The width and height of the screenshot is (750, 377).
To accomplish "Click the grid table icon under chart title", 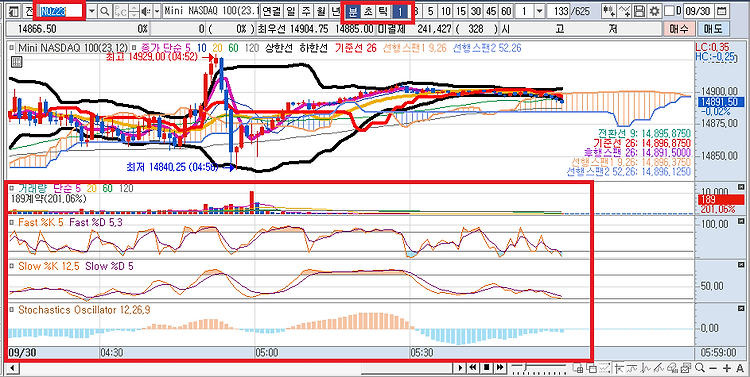I will [16, 61].
